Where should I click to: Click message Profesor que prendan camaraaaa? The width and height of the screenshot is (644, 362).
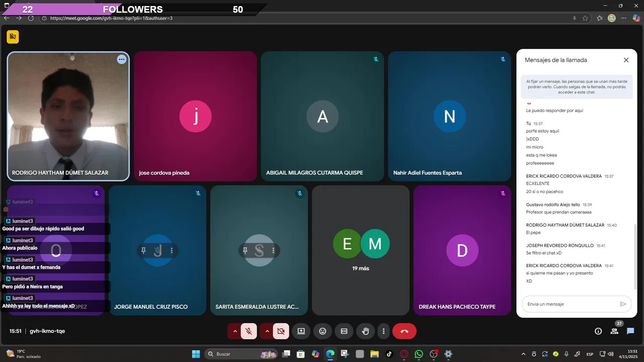(x=558, y=212)
